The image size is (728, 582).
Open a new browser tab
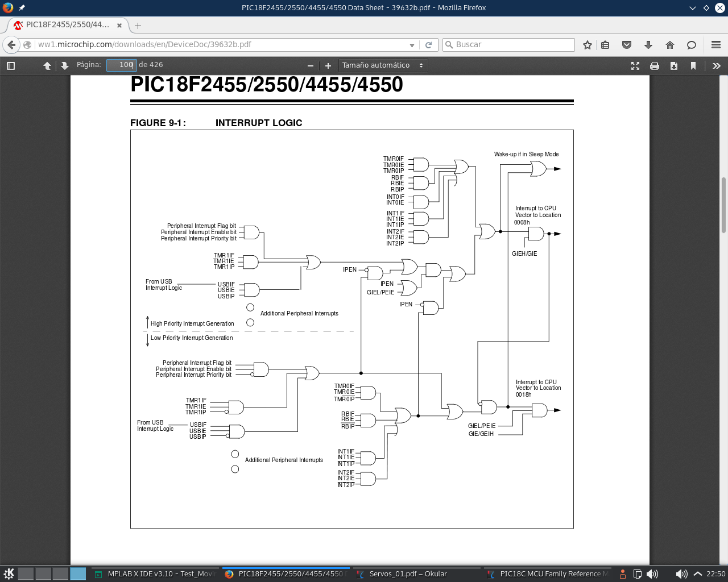(x=138, y=26)
